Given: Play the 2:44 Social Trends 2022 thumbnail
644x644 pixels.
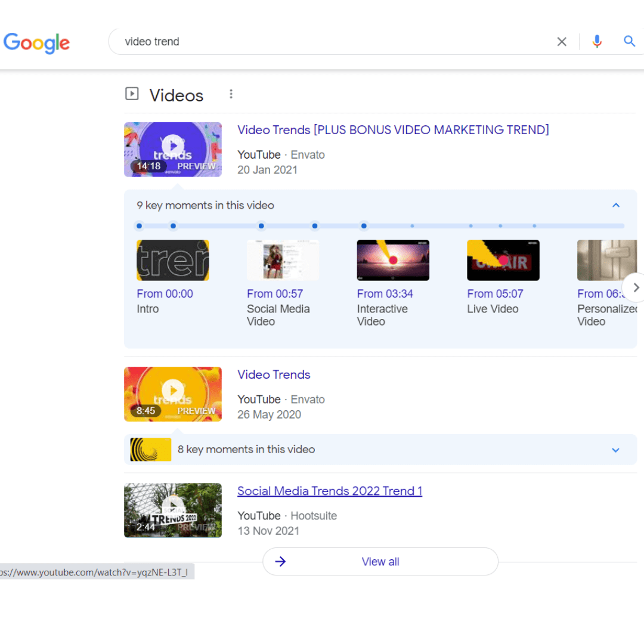Looking at the screenshot, I should coord(173,510).
